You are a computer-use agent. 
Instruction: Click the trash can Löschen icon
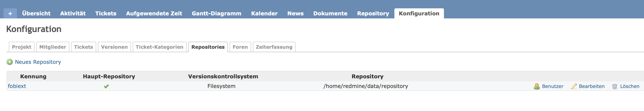(x=615, y=86)
